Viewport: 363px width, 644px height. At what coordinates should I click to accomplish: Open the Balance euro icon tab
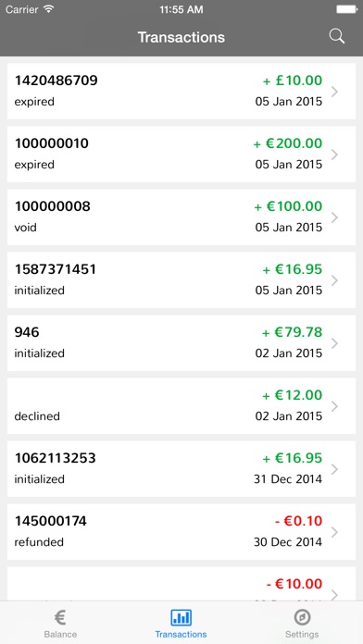tap(60, 617)
